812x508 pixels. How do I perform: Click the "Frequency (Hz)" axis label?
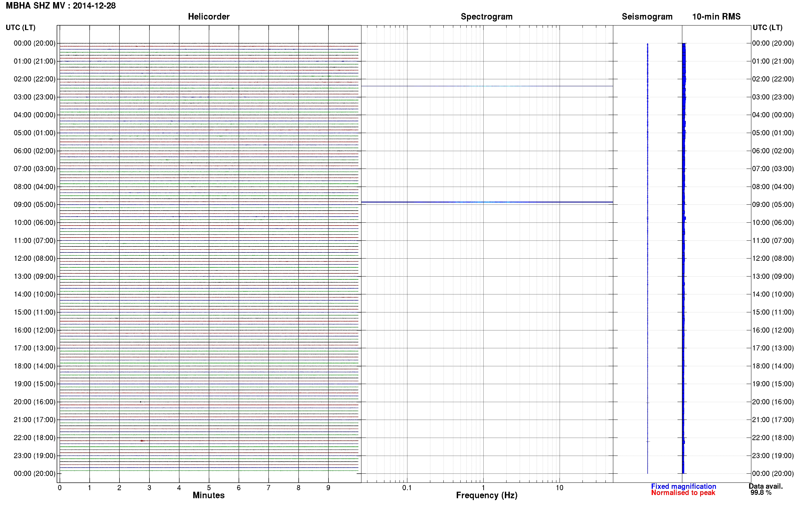[x=486, y=495]
